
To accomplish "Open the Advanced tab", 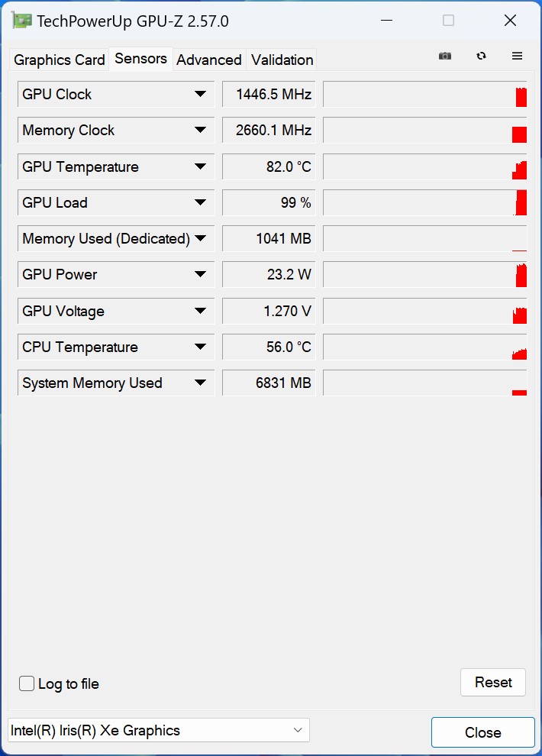I will click(209, 60).
